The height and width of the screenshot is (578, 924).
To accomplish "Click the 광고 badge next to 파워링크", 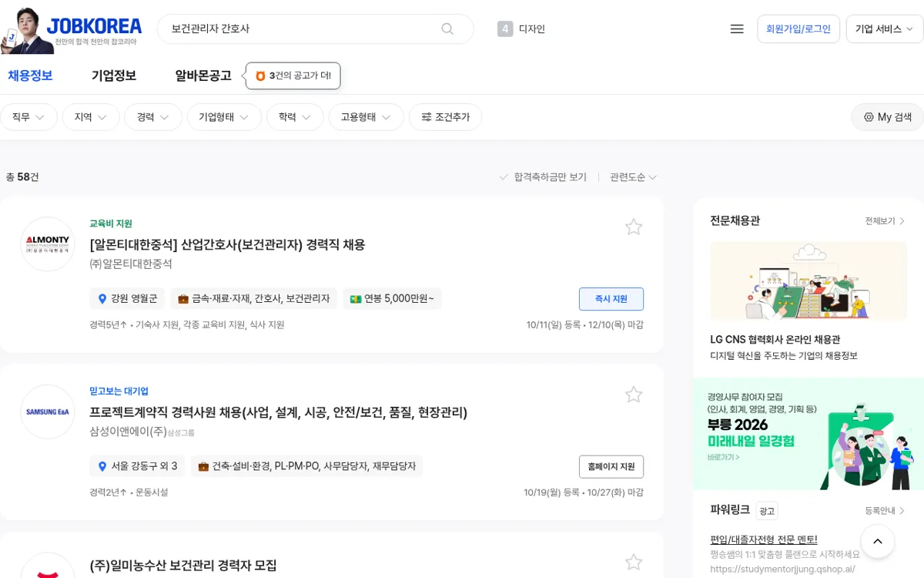I will coord(767,510).
